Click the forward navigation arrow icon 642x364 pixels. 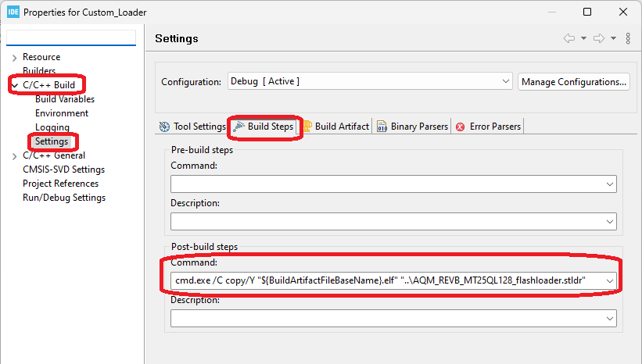[599, 38]
